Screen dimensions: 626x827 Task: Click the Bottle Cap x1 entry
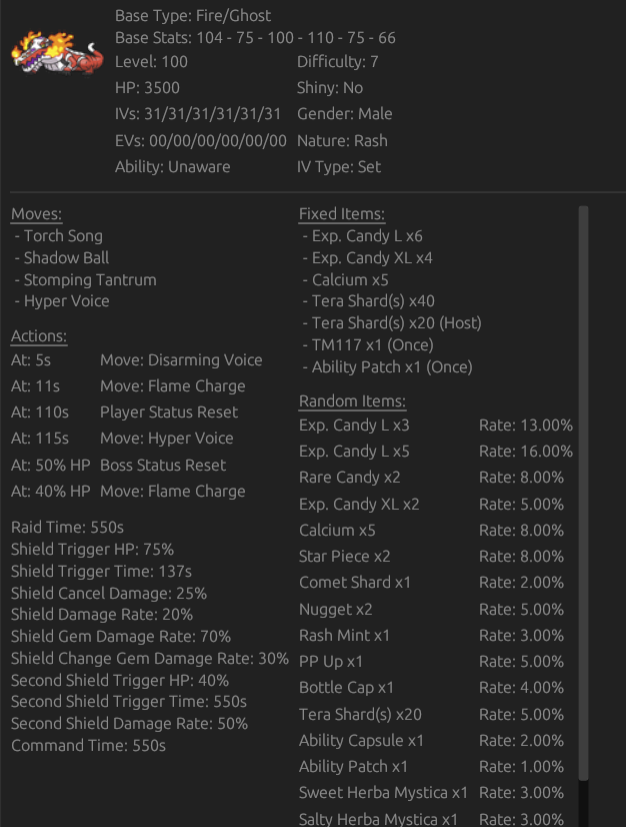pos(346,688)
